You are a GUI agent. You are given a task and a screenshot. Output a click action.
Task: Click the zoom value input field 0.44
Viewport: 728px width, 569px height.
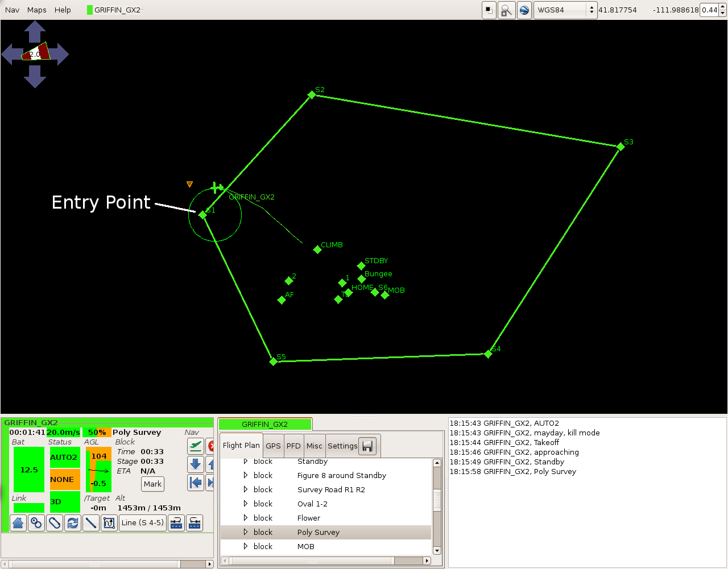709,10
